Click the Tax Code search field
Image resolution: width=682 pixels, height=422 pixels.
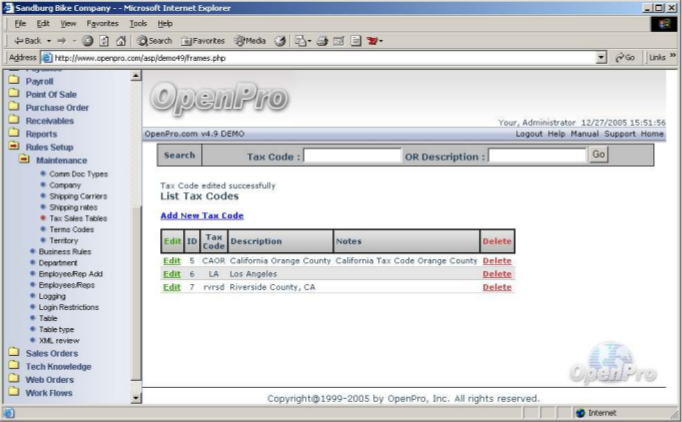[351, 156]
